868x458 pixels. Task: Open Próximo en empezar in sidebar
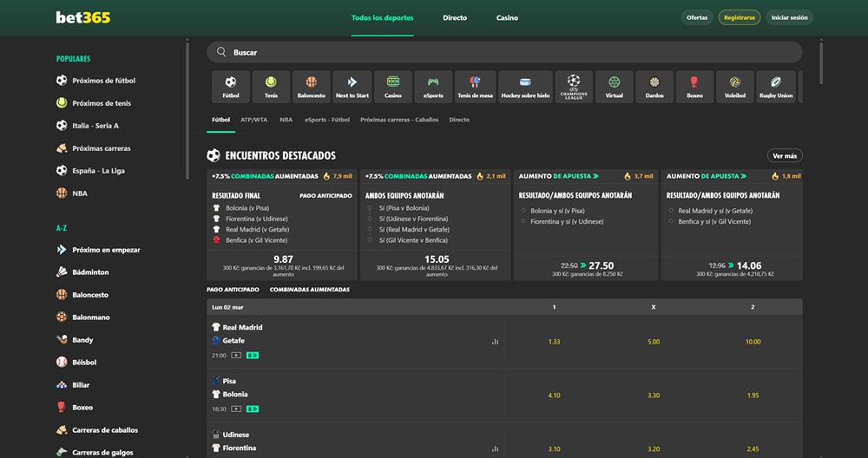[98, 250]
